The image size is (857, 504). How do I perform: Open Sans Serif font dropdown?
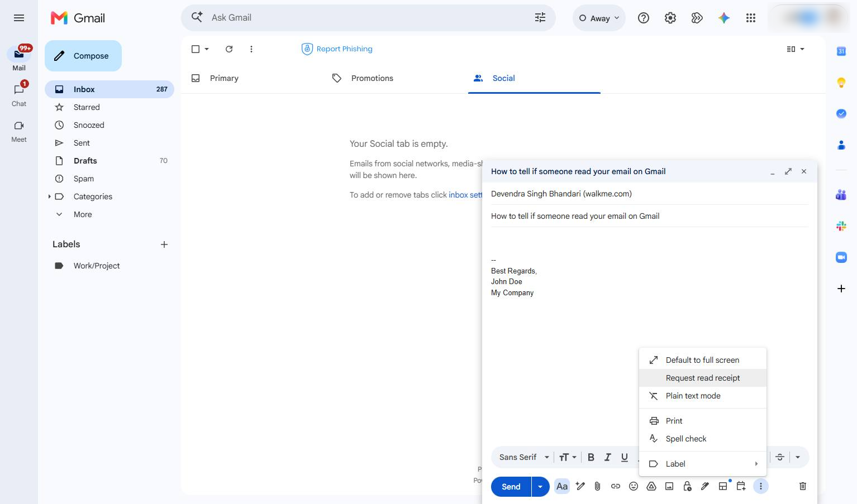(x=524, y=457)
